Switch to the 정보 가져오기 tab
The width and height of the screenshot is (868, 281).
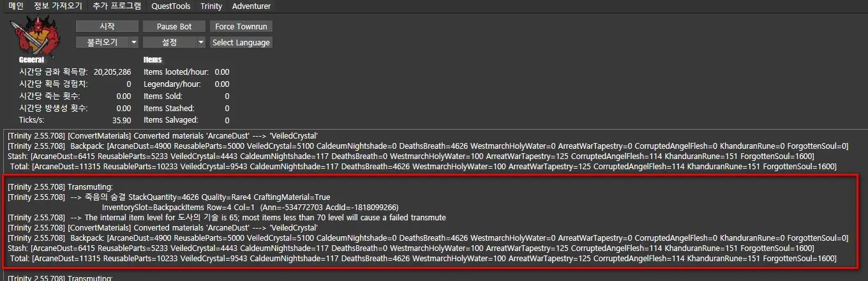pyautogui.click(x=58, y=6)
